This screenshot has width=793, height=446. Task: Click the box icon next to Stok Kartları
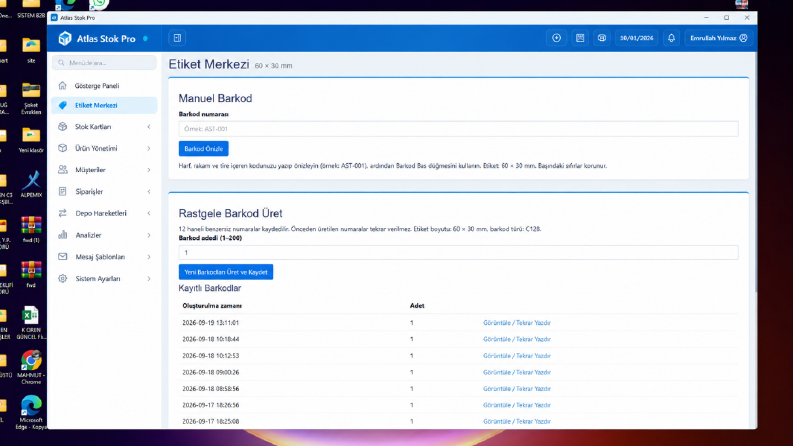(x=62, y=126)
